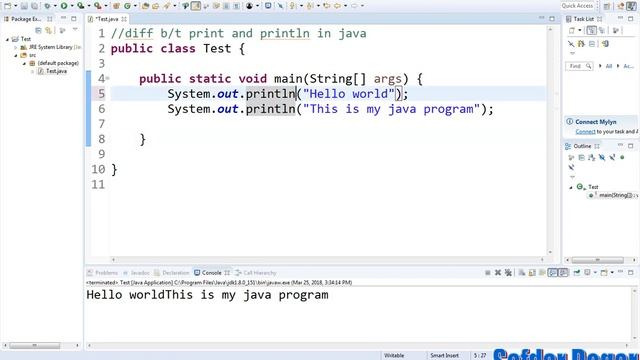Switch to the Javadoc tab

(136, 273)
